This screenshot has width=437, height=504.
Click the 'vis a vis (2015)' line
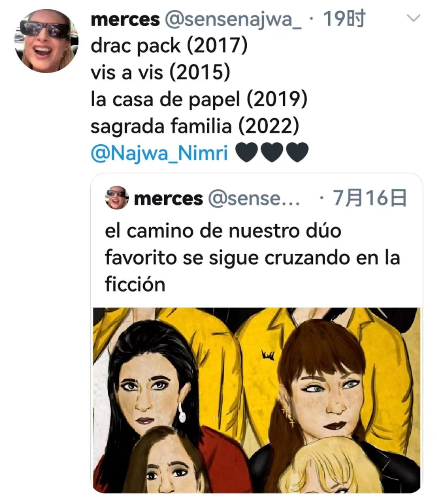(x=160, y=73)
